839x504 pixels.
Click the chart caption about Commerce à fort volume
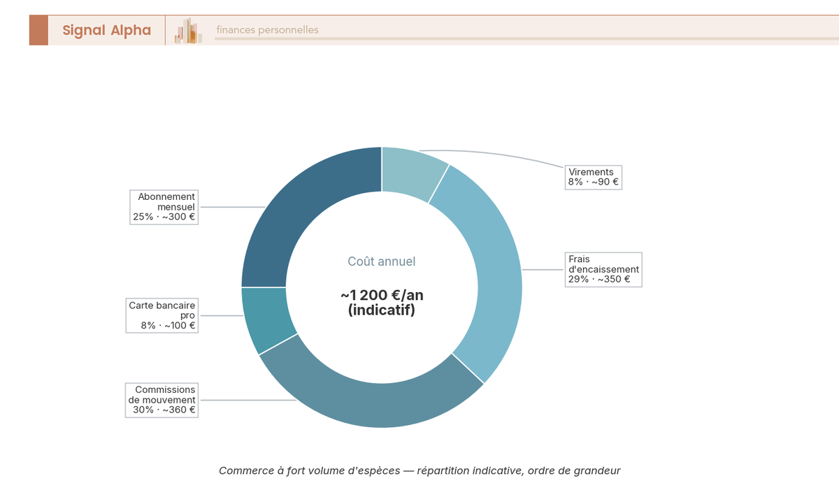point(419,470)
